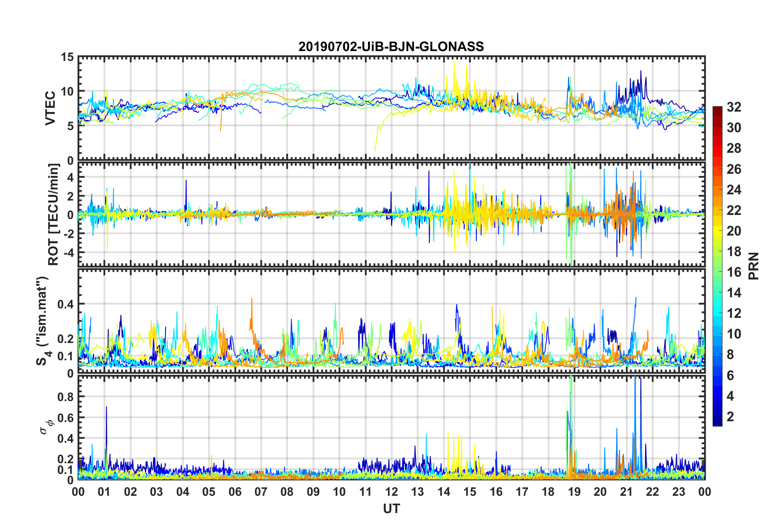Click the VTEC y-axis label
The image size is (783, 532).
point(50,108)
